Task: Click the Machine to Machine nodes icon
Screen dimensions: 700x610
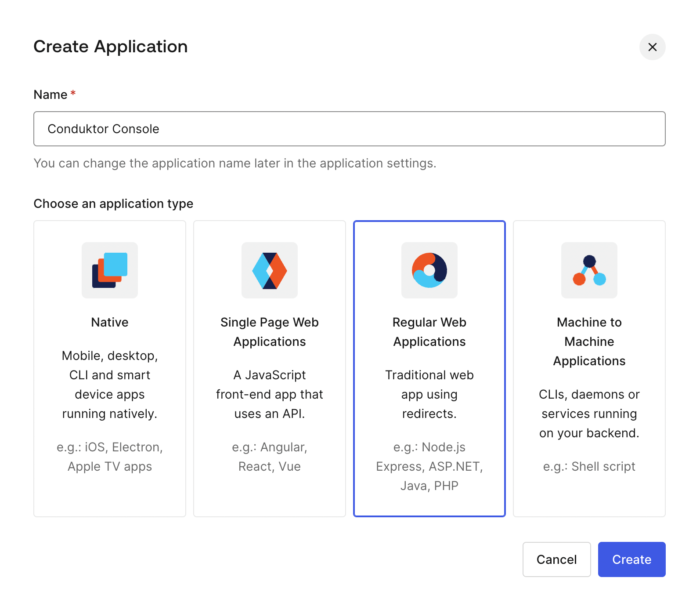Action: tap(589, 270)
